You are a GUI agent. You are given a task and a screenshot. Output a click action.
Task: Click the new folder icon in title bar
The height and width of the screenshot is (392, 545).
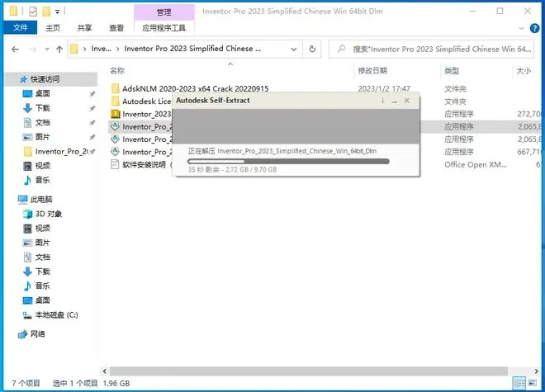click(x=46, y=12)
